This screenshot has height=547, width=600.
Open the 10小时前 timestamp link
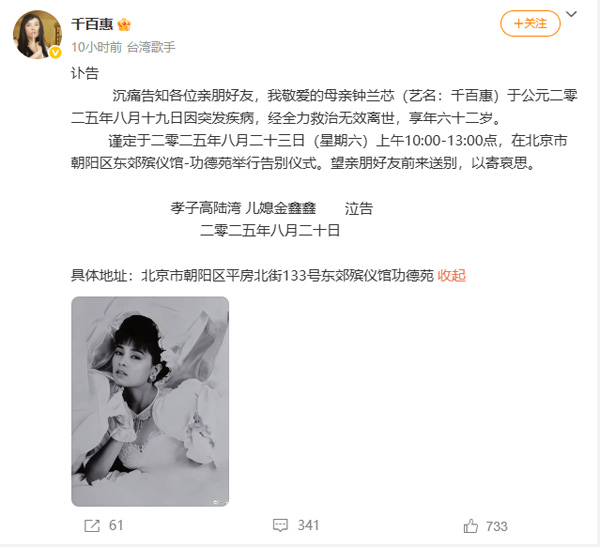96,47
